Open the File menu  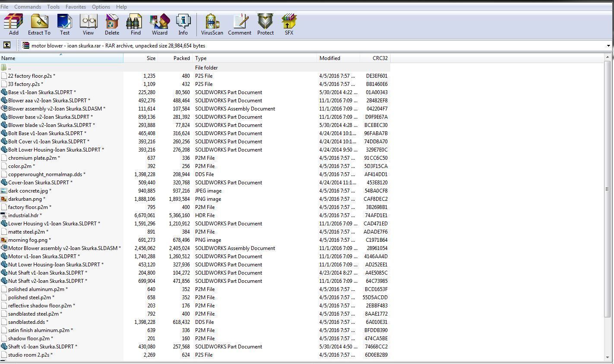(x=4, y=7)
